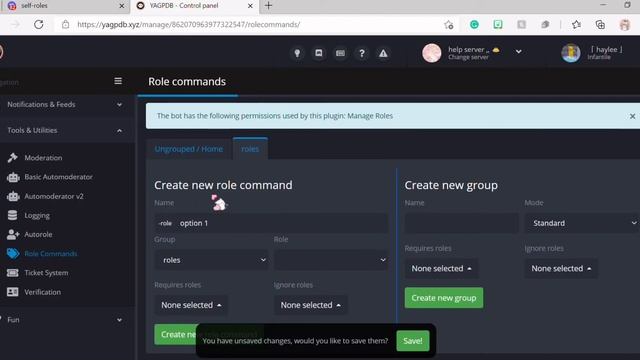The height and width of the screenshot is (360, 640).
Task: Click the role command Name field with option 1
Action: coord(271,223)
